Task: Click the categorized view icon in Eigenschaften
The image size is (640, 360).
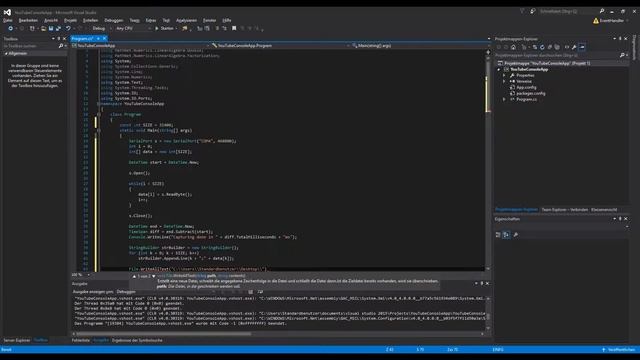Action: (x=498, y=235)
